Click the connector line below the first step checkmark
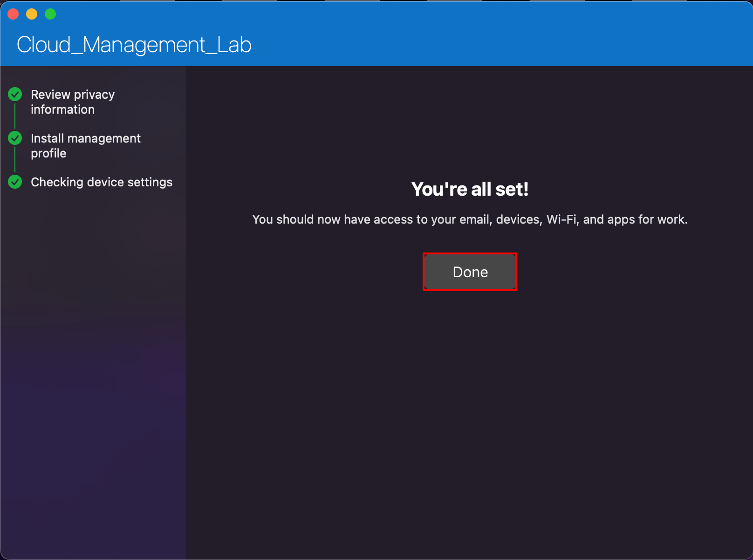The height and width of the screenshot is (560, 753). (15, 116)
